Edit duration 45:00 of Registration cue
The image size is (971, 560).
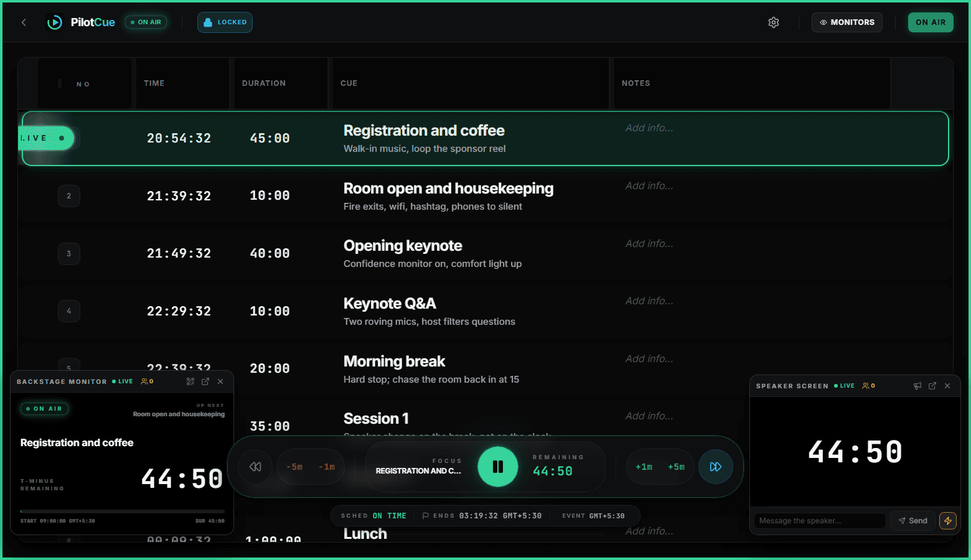click(x=270, y=138)
